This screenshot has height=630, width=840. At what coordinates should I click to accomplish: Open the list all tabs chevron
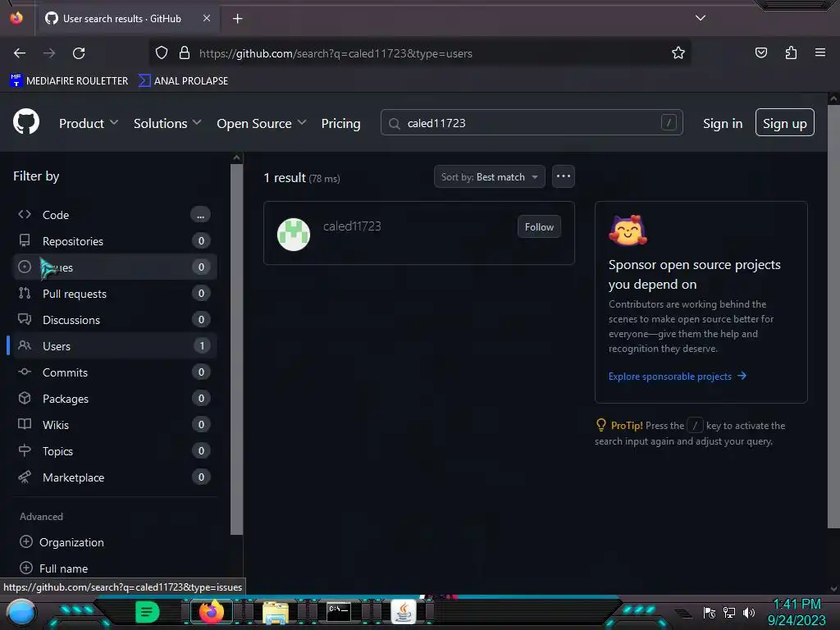click(x=701, y=18)
